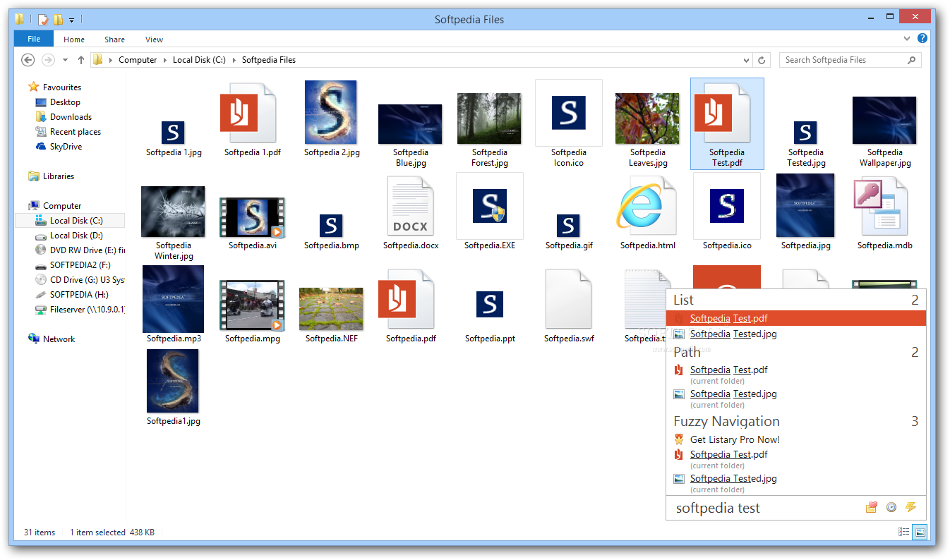Select Libraries in the navigation pane

point(51,176)
